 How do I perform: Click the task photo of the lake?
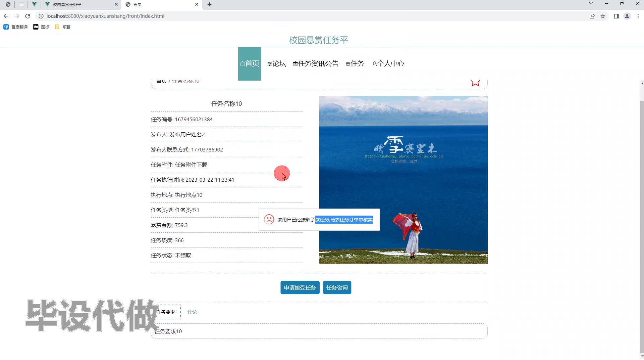[404, 180]
